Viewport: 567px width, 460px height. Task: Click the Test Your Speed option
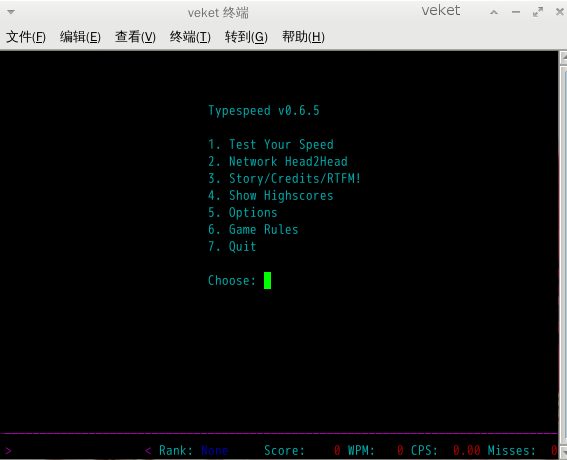pyautogui.click(x=270, y=145)
